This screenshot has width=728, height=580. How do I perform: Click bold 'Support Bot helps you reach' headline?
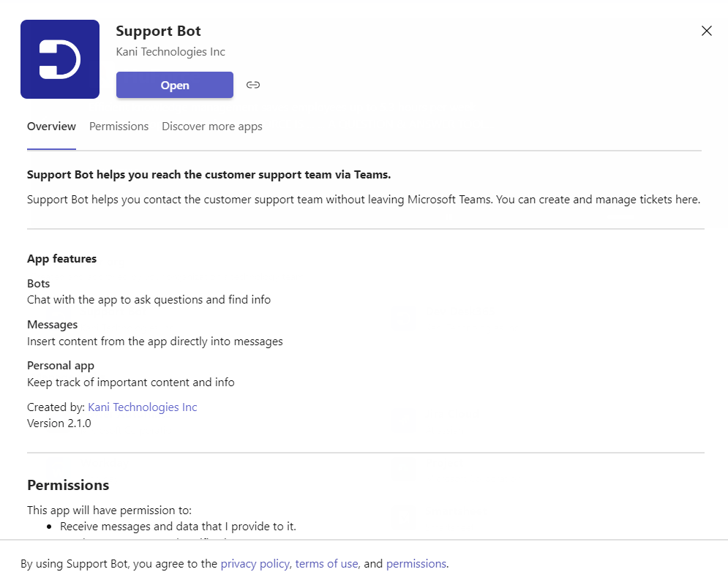[209, 175]
